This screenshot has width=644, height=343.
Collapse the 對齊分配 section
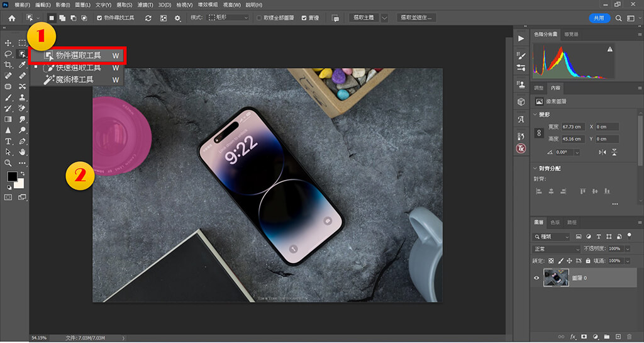click(x=535, y=169)
